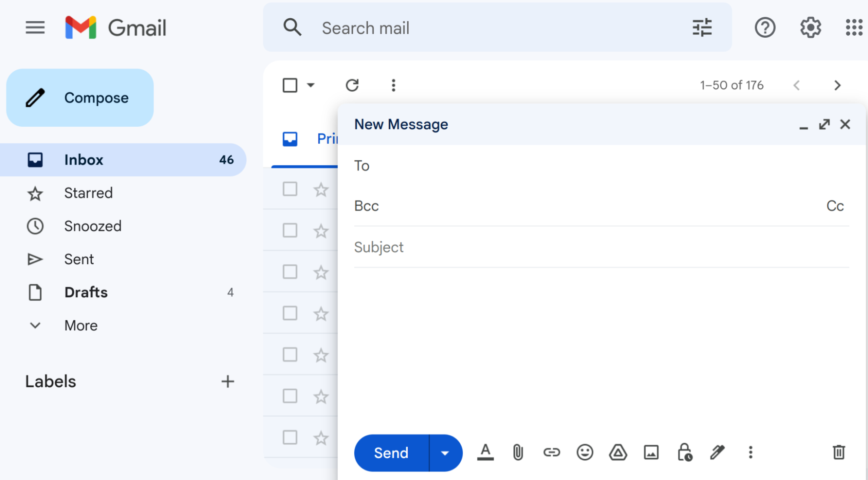Refresh the mail list
This screenshot has height=480, width=868.
pos(352,85)
